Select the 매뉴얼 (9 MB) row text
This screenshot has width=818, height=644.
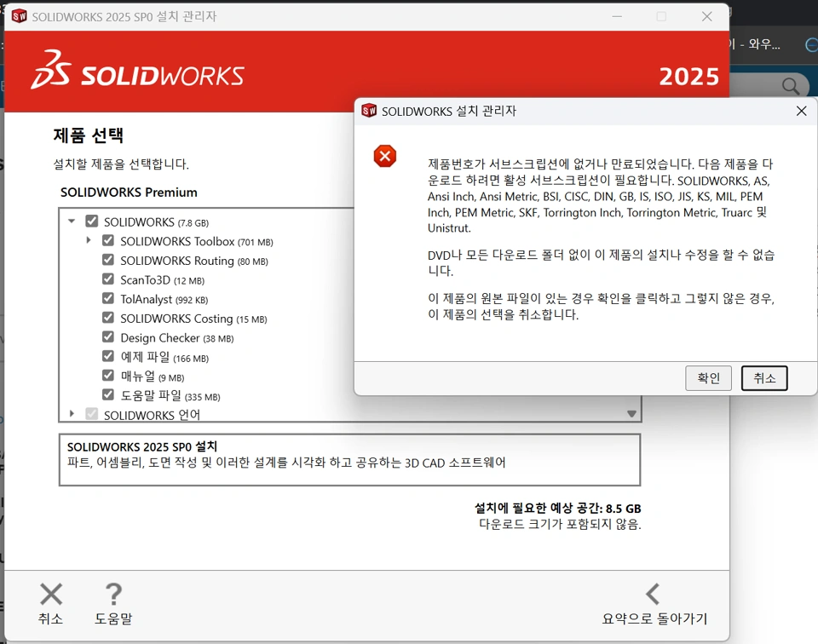coord(153,376)
